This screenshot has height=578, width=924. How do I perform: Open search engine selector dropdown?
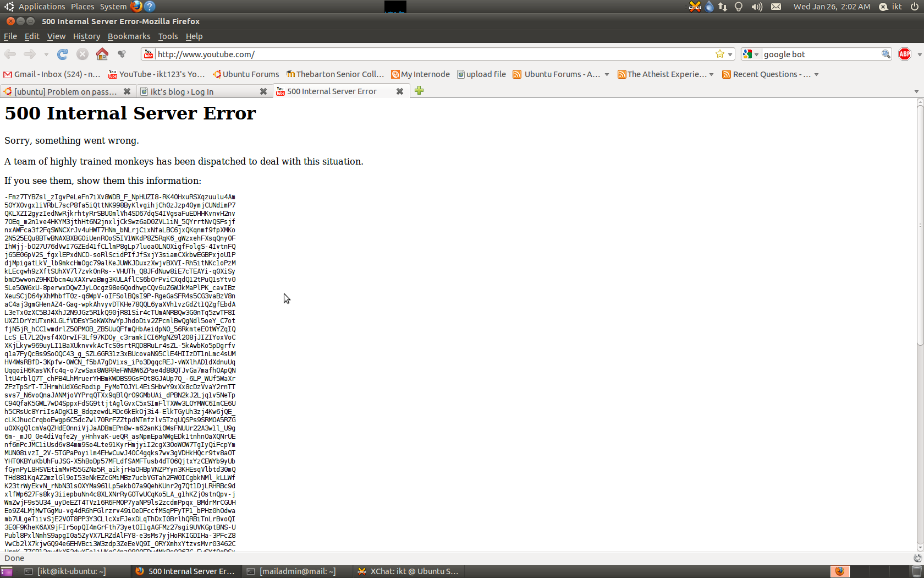(x=750, y=54)
